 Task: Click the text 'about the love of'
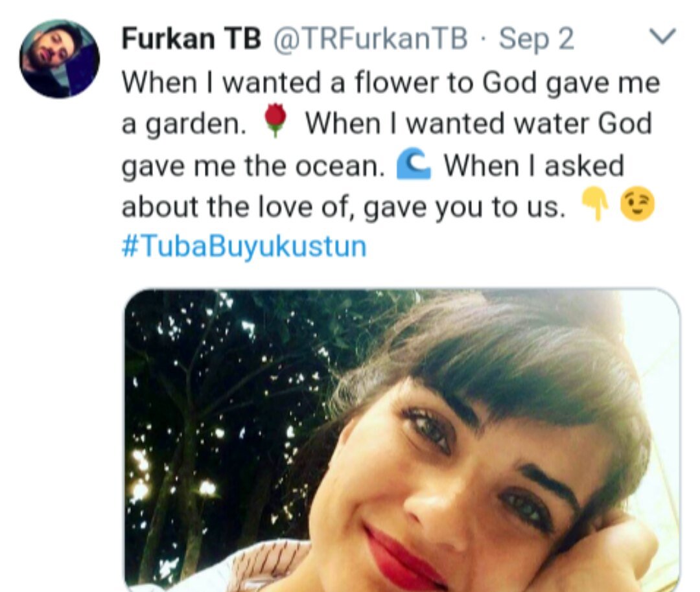click(235, 207)
